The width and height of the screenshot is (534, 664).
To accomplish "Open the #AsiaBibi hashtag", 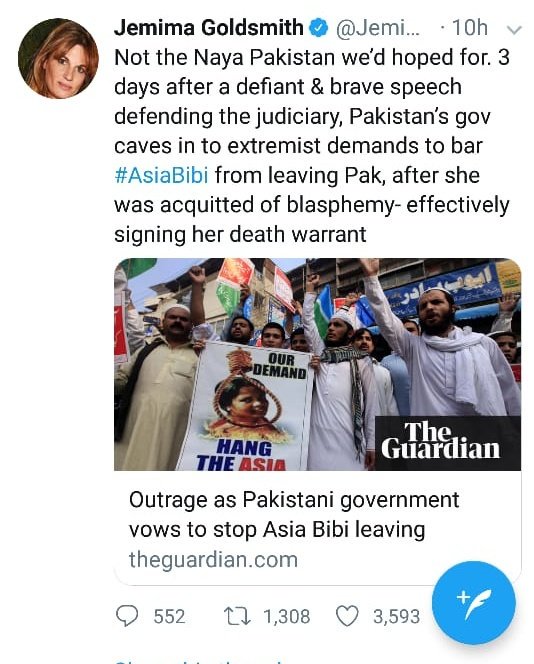I will click(161, 175).
